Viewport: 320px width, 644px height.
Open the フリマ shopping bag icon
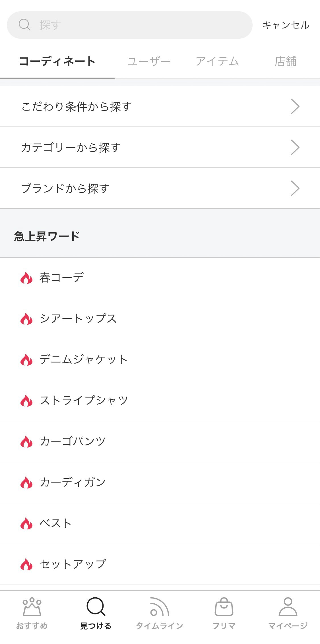[224, 607]
